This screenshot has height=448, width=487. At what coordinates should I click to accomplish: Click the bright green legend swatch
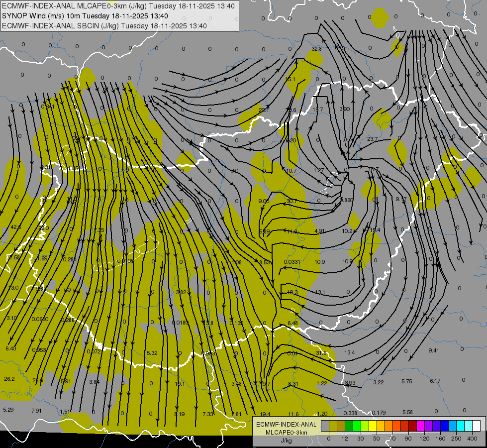357,426
